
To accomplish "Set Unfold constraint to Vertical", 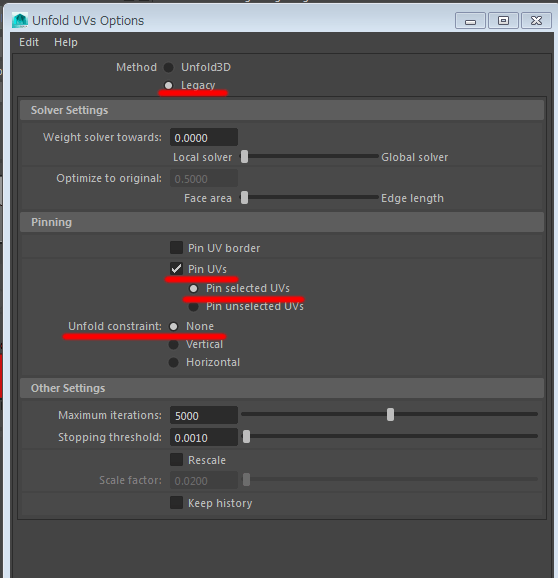I will click(174, 345).
